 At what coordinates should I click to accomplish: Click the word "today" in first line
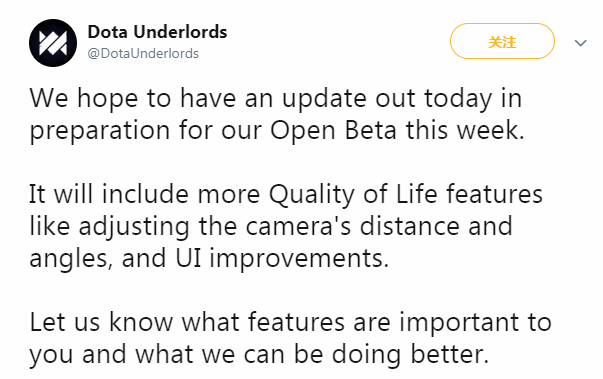pyautogui.click(x=458, y=99)
